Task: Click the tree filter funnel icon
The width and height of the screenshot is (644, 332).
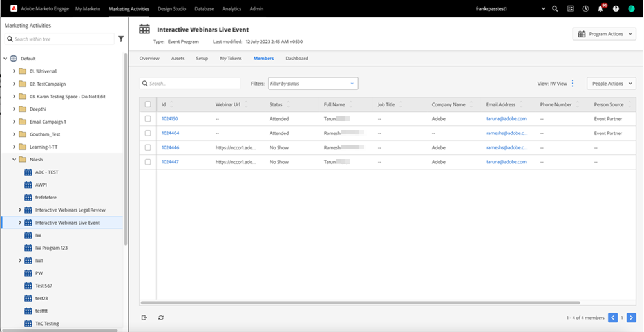Action: click(x=121, y=39)
